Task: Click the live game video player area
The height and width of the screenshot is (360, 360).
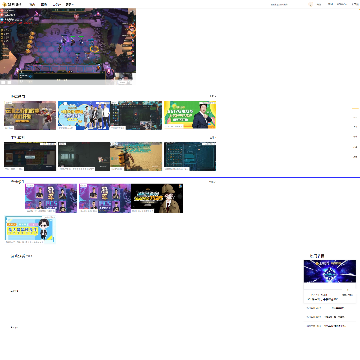Action: pos(68,44)
